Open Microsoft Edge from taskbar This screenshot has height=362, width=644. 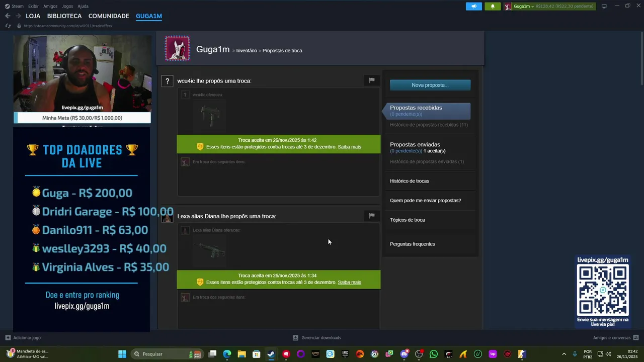click(227, 354)
